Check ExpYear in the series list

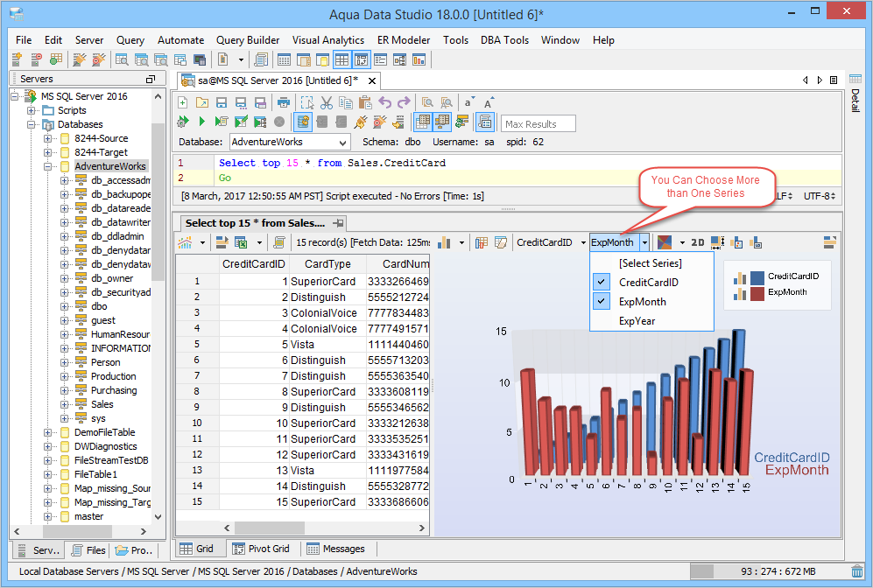(637, 321)
